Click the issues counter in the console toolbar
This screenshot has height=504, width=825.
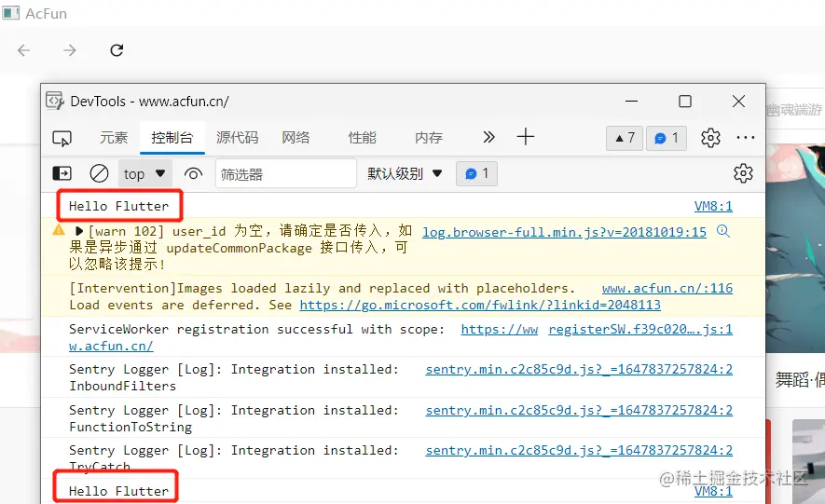click(476, 173)
